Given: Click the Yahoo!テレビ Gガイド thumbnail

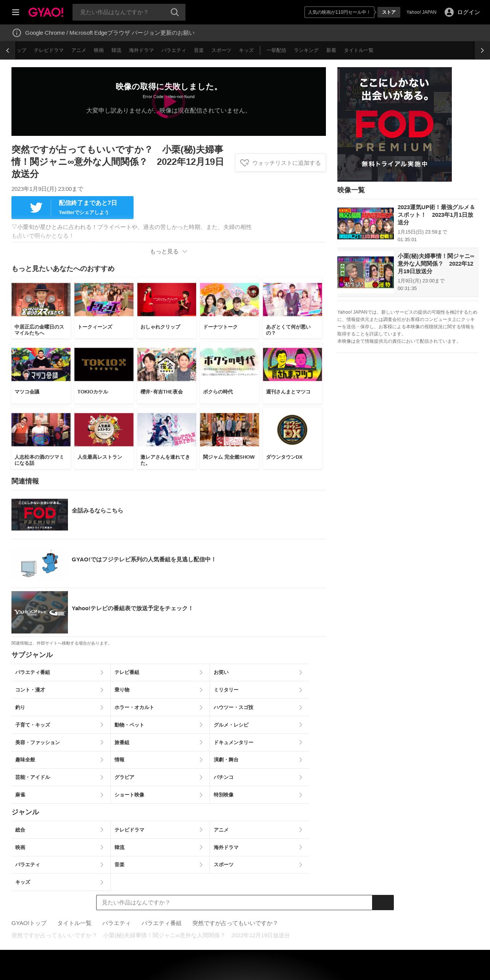Looking at the screenshot, I should pyautogui.click(x=40, y=612).
